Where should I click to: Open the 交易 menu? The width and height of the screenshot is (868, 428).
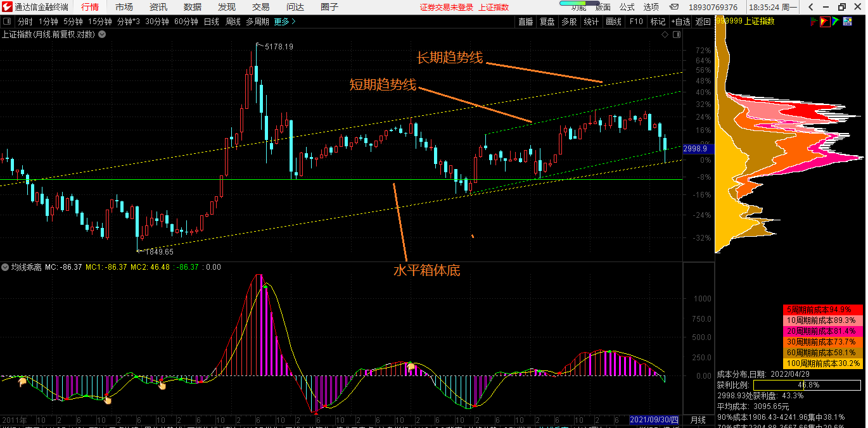[x=261, y=7]
